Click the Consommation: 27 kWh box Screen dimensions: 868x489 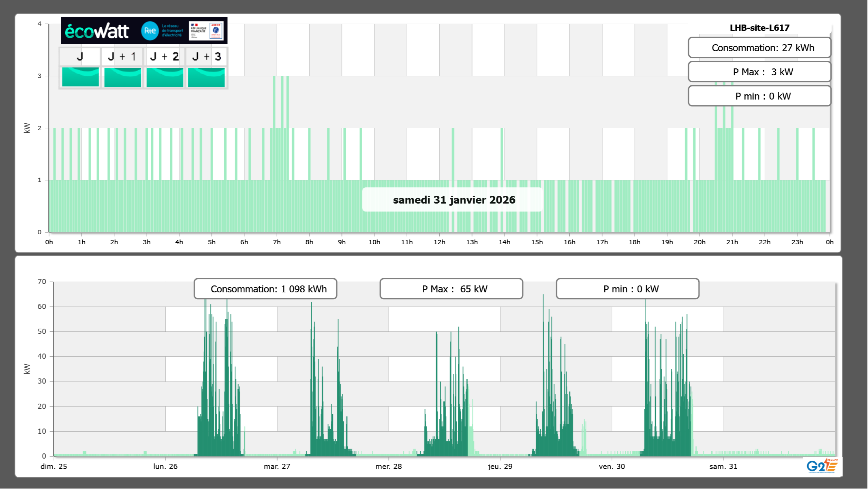coord(759,48)
